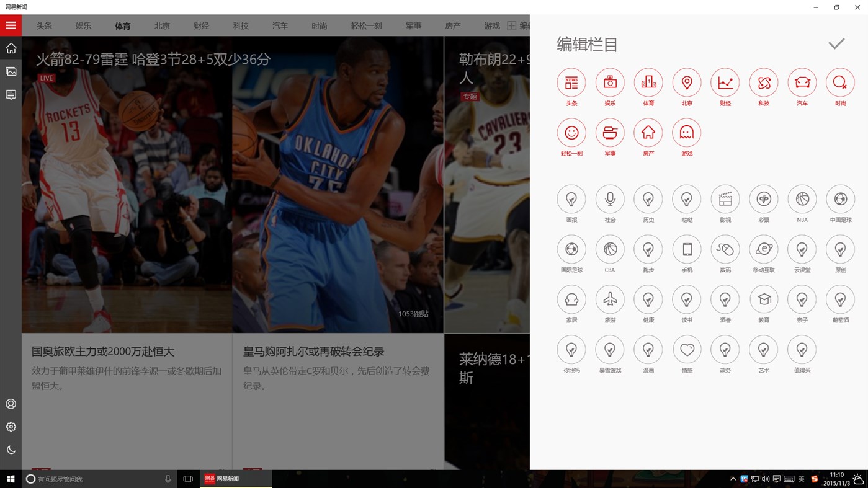Image resolution: width=868 pixels, height=488 pixels.
Task: Open Settings via the gear icon
Action: pos(11,427)
